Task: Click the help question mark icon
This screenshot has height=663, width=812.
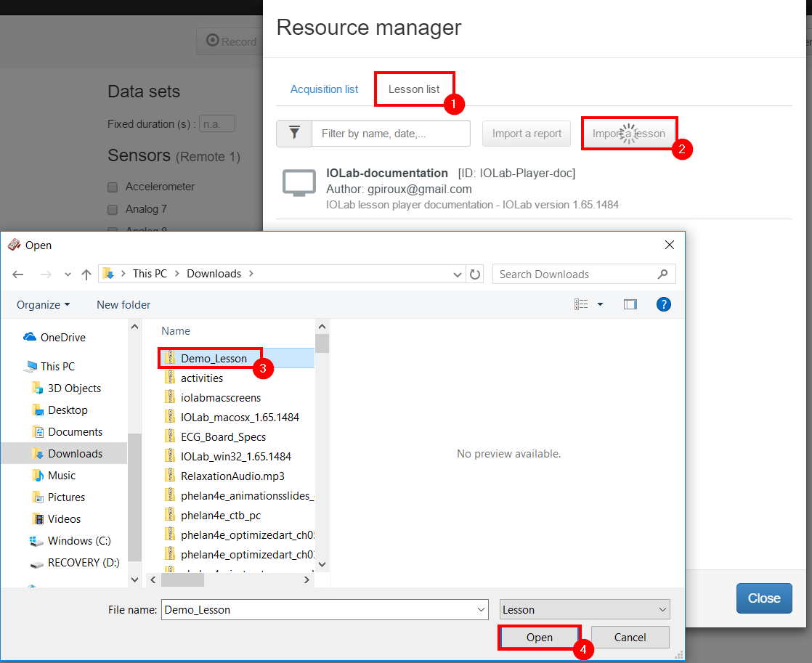Action: click(x=662, y=304)
